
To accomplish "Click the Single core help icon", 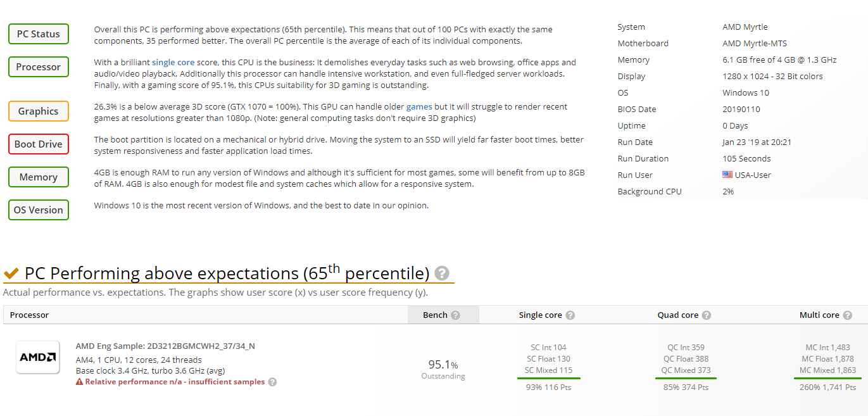I will click(x=570, y=315).
